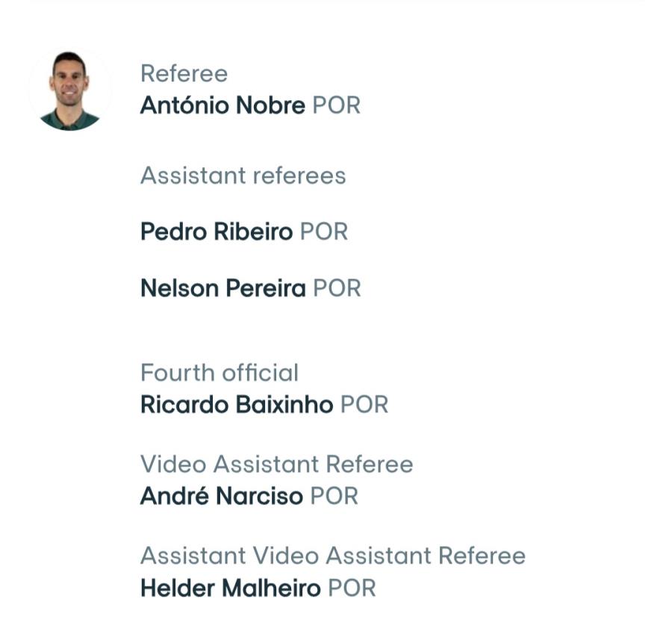Image resolution: width=672 pixels, height=635 pixels.
Task: Click the POR tag beside André Narciso
Action: [334, 495]
